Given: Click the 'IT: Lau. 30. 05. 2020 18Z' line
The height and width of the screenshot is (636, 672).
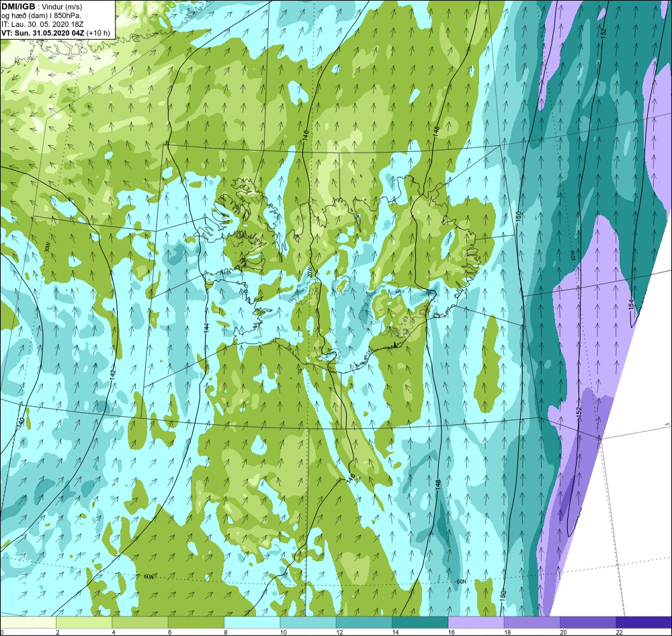Looking at the screenshot, I should pos(42,24).
